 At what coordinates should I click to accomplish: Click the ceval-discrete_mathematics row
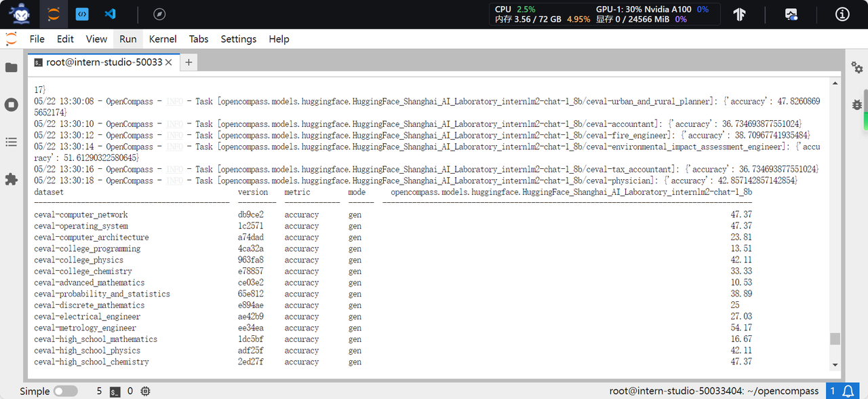(393, 305)
